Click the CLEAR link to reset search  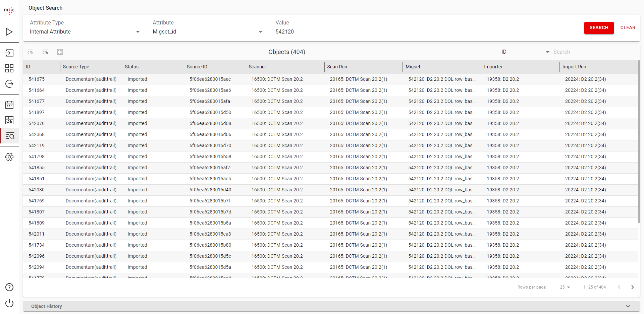click(628, 28)
